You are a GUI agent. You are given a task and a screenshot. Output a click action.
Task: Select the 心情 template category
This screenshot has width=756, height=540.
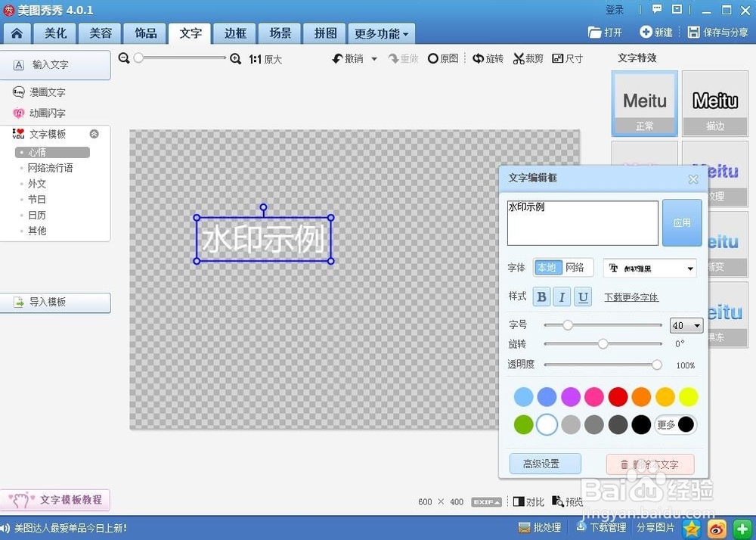[52, 152]
